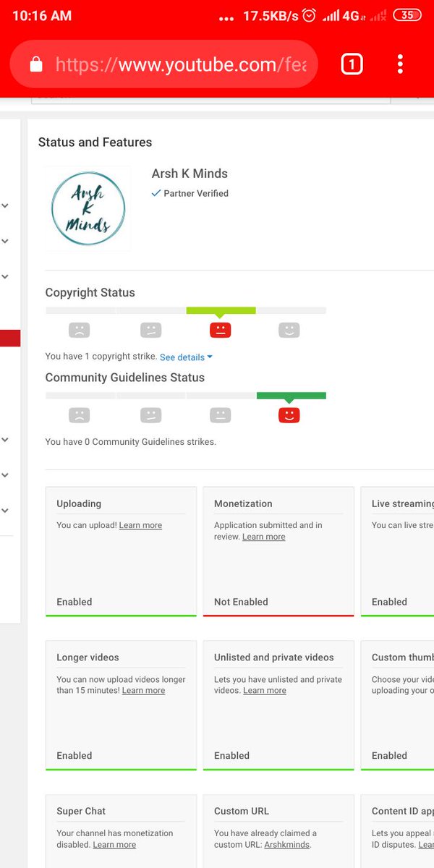Click Enabled status in Uploading card
The width and height of the screenshot is (434, 868).
pyautogui.click(x=75, y=602)
